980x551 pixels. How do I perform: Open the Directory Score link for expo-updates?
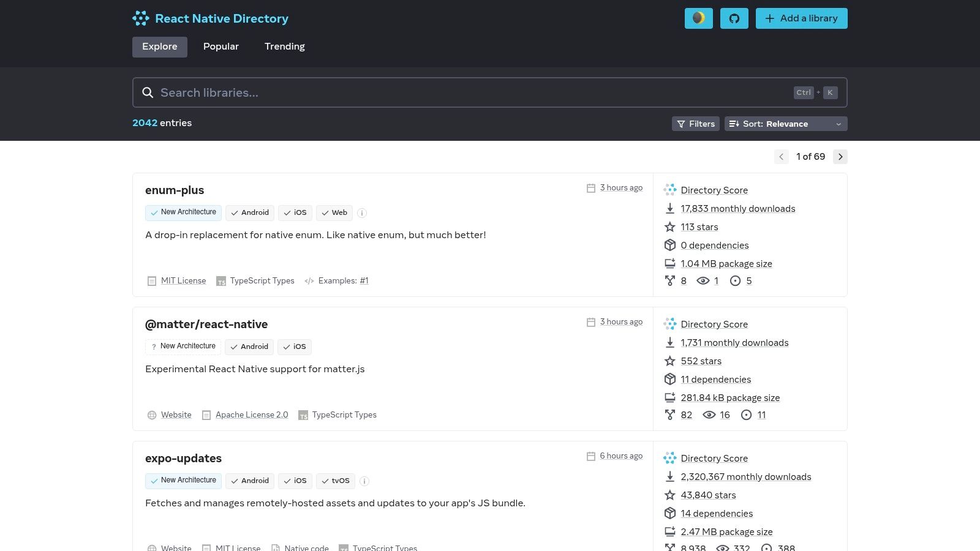(x=714, y=459)
